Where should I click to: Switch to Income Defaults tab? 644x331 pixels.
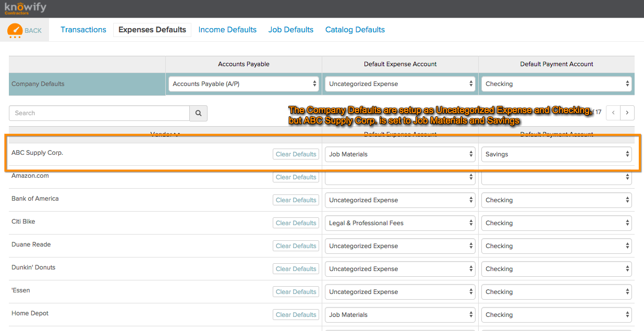click(x=227, y=30)
